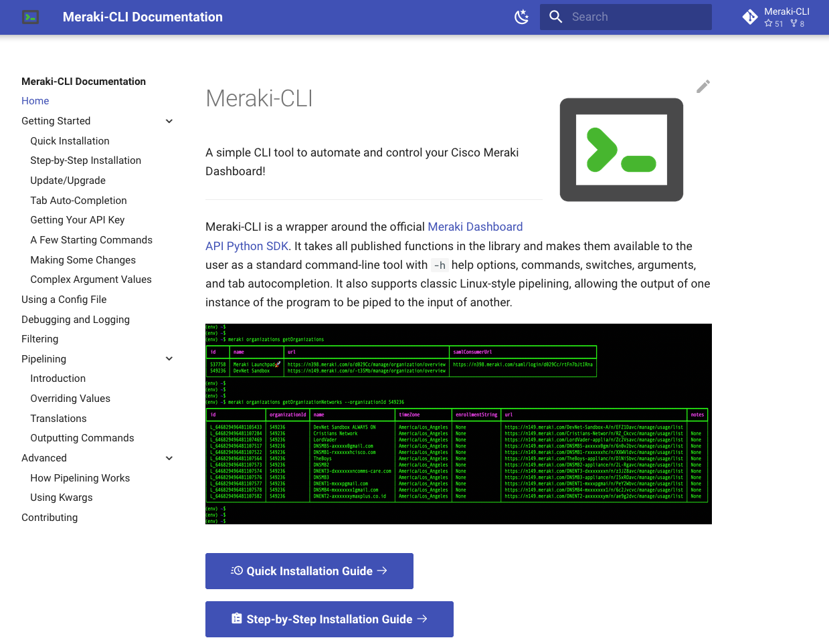Click the arrow icon on Step-by-Step Installation Guide
829x644 pixels.
(x=422, y=619)
